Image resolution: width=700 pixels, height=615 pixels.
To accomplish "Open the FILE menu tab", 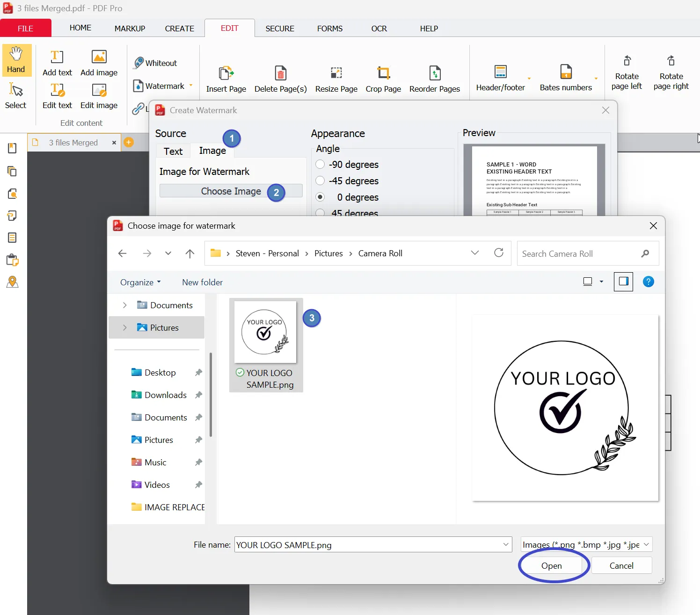I will click(25, 28).
